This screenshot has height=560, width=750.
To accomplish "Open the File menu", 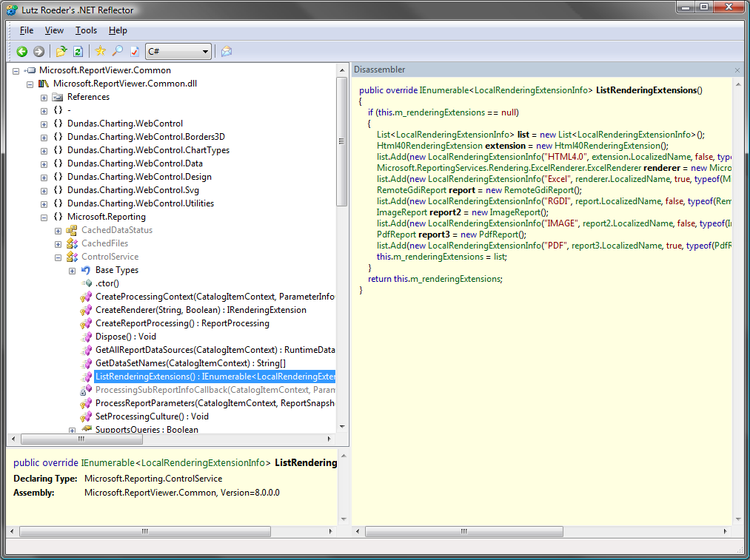I will click(27, 30).
